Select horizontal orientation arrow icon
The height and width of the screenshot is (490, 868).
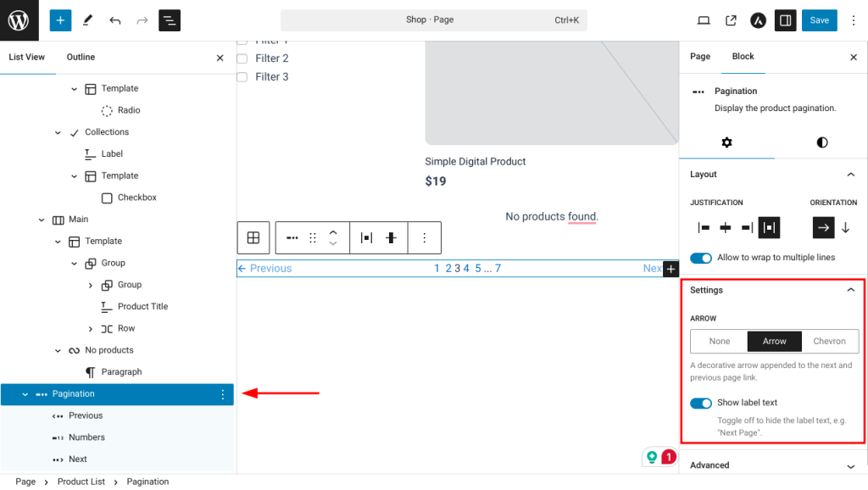tap(823, 227)
